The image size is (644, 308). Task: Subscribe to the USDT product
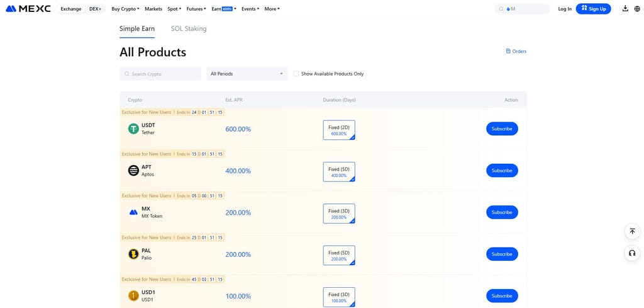click(502, 128)
